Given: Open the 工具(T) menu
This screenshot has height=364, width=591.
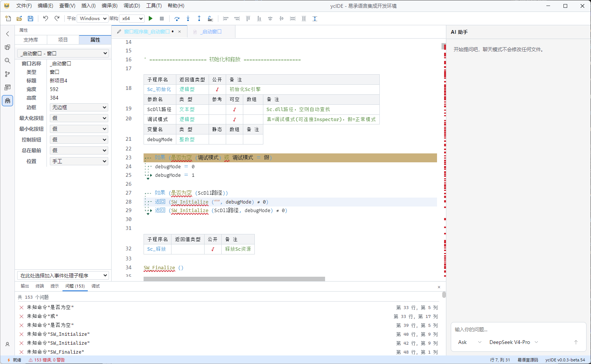Looking at the screenshot, I should click(154, 6).
